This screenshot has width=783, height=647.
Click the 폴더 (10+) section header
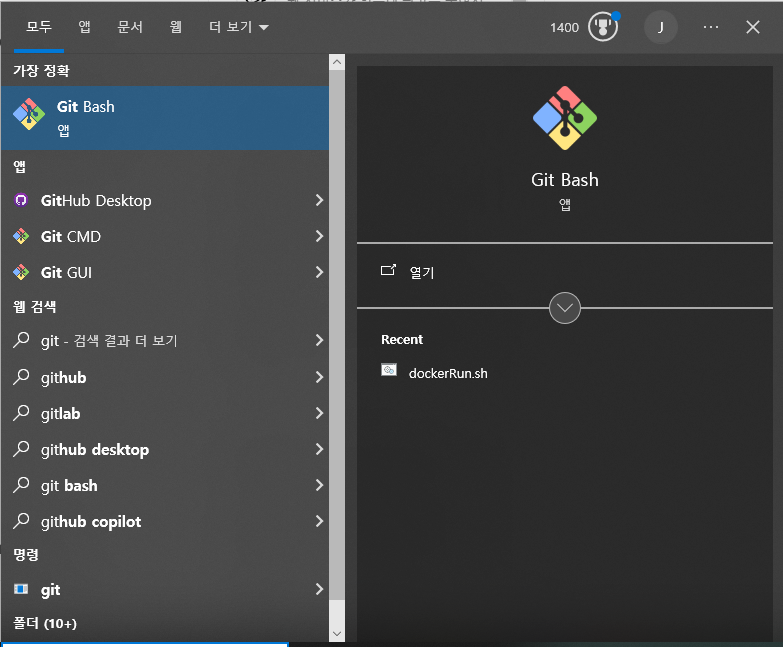[x=45, y=623]
